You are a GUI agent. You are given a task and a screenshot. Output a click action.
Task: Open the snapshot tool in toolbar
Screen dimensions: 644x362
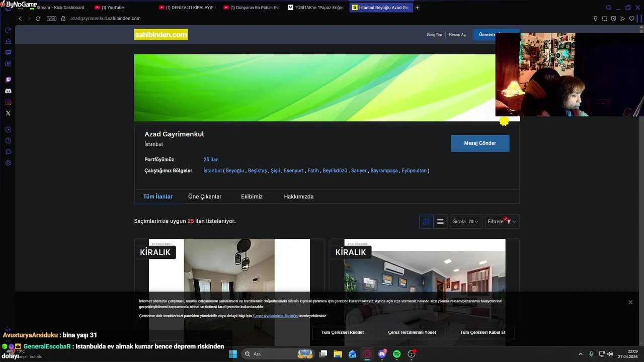click(x=604, y=19)
